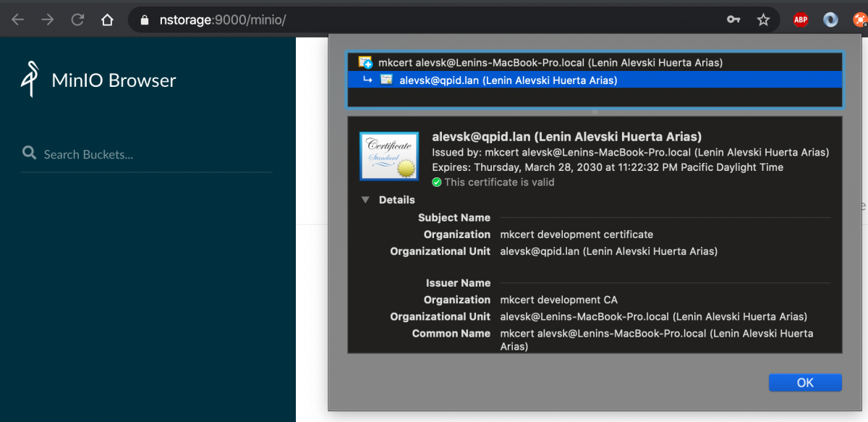Click the green valid certificate checkmark
Viewport: 868px width, 422px height.
click(436, 182)
